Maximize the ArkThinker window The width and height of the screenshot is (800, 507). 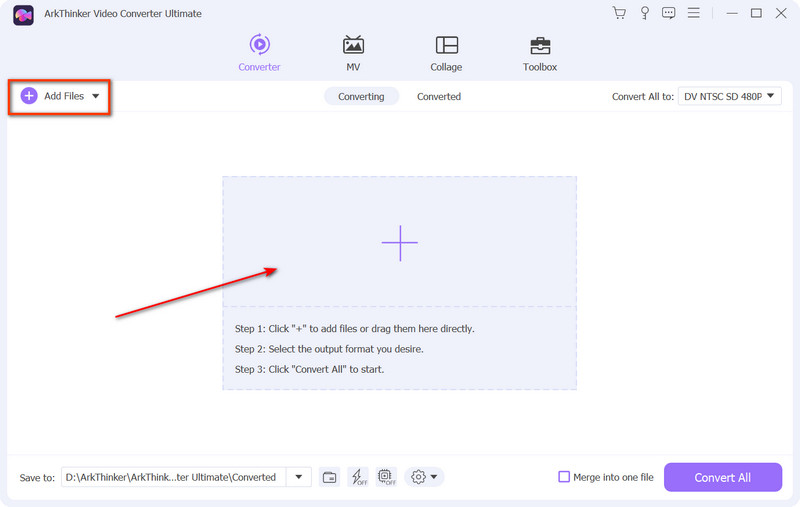click(x=756, y=13)
